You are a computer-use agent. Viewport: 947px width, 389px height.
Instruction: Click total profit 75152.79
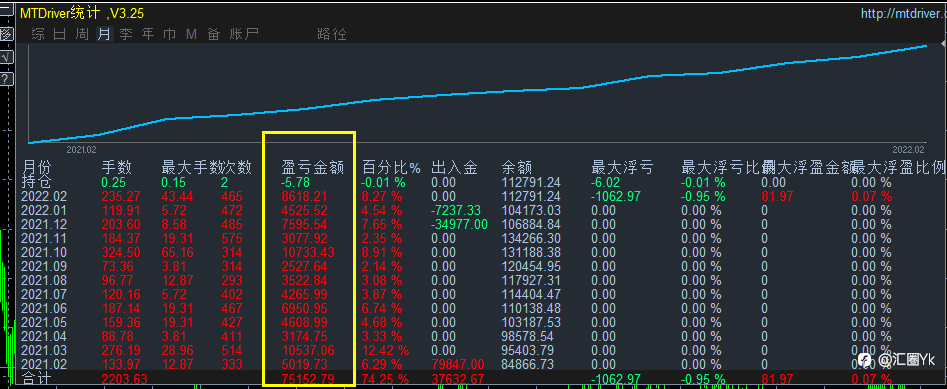click(x=307, y=379)
